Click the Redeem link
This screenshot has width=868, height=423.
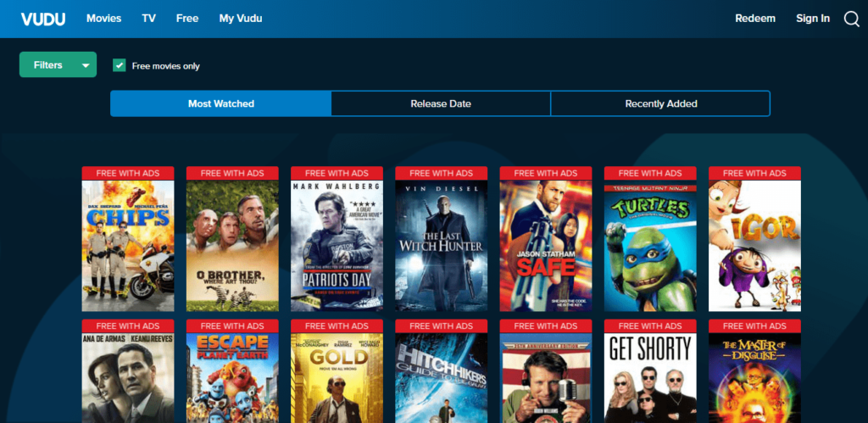coord(755,19)
